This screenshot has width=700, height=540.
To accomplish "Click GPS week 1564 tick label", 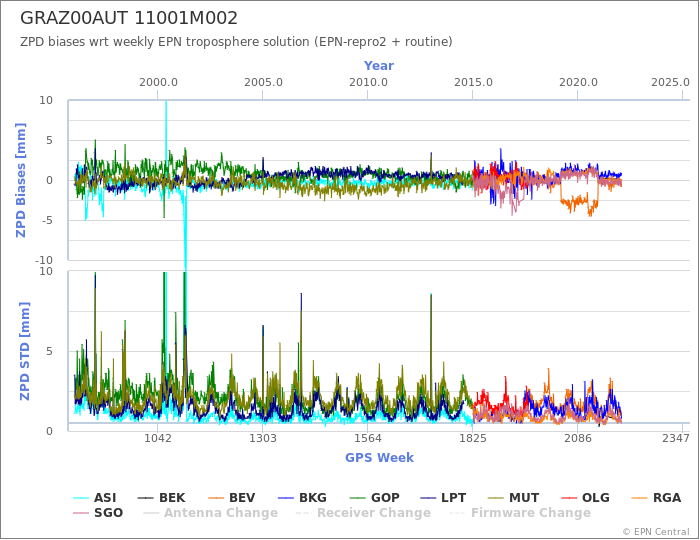I will (368, 438).
